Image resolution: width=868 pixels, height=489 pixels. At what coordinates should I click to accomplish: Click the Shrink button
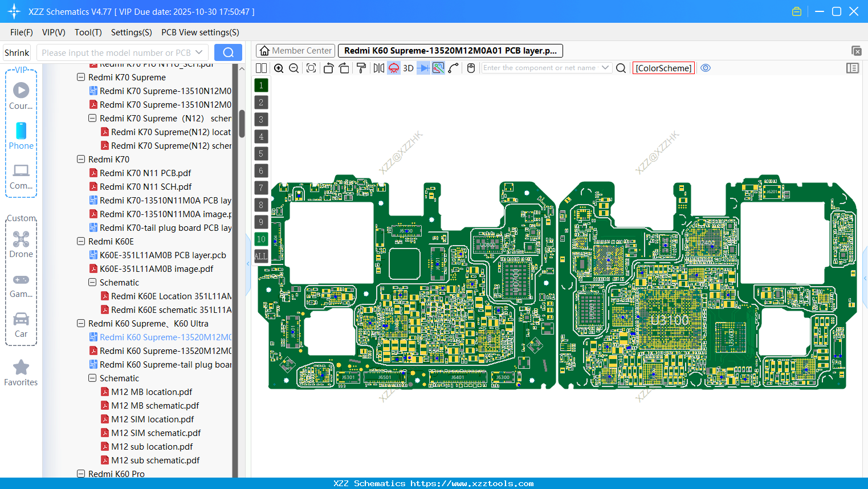[x=17, y=52]
